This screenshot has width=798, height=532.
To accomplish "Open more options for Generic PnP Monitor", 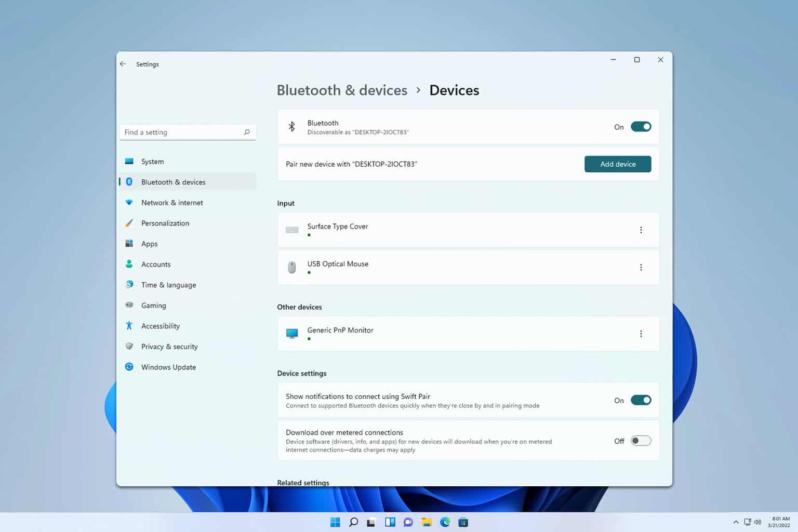I will tap(641, 334).
